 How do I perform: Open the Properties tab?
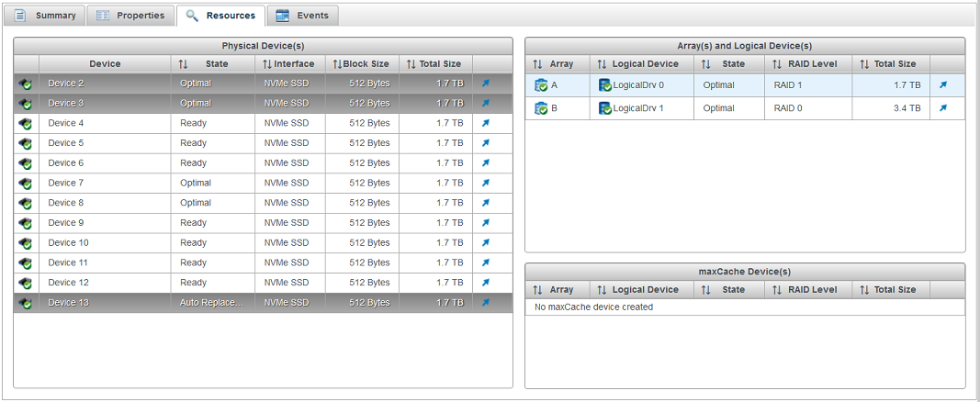(130, 16)
